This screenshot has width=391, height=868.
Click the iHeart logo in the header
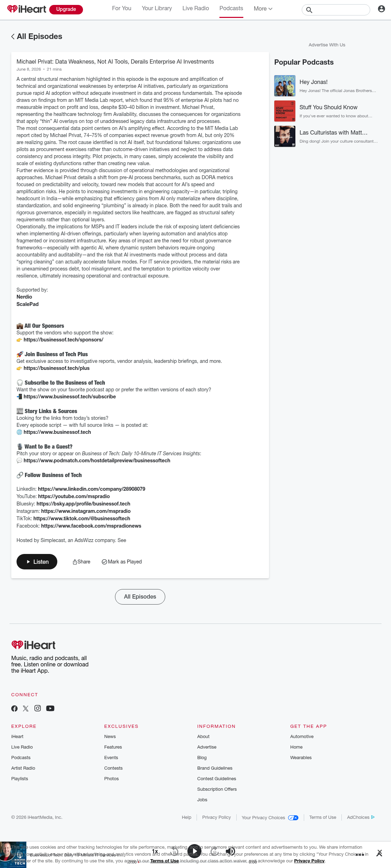(27, 9)
